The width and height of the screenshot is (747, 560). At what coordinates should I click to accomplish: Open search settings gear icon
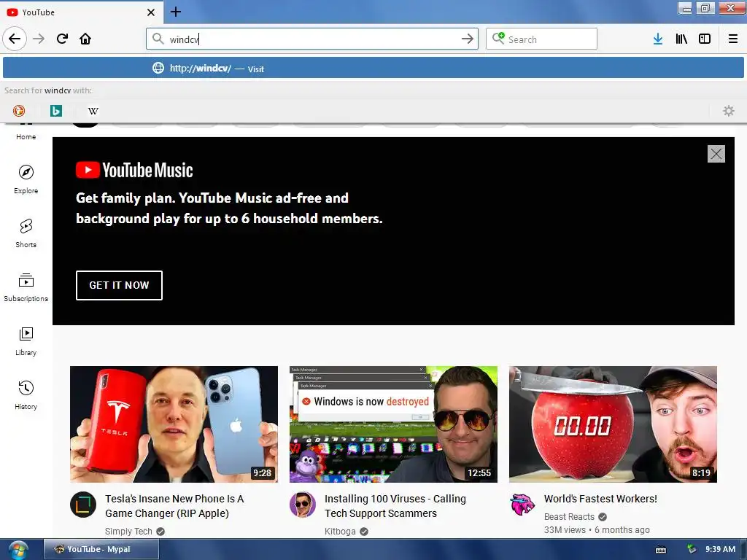(729, 111)
